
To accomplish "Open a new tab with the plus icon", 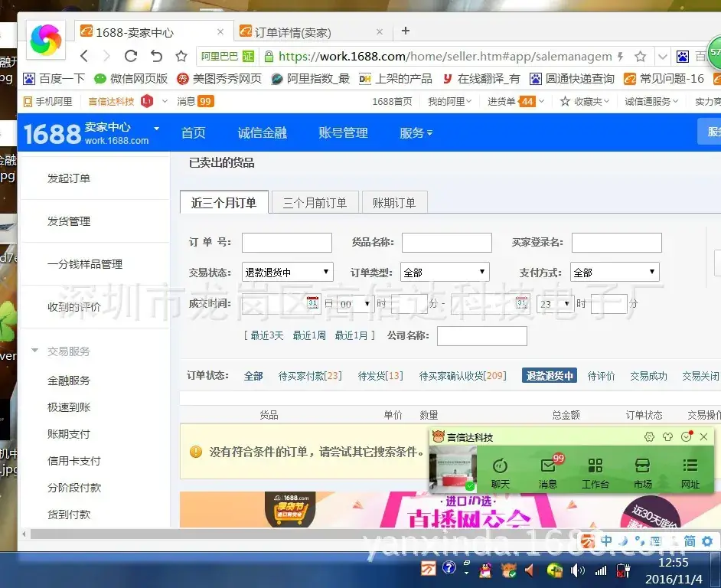I will coord(405,31).
